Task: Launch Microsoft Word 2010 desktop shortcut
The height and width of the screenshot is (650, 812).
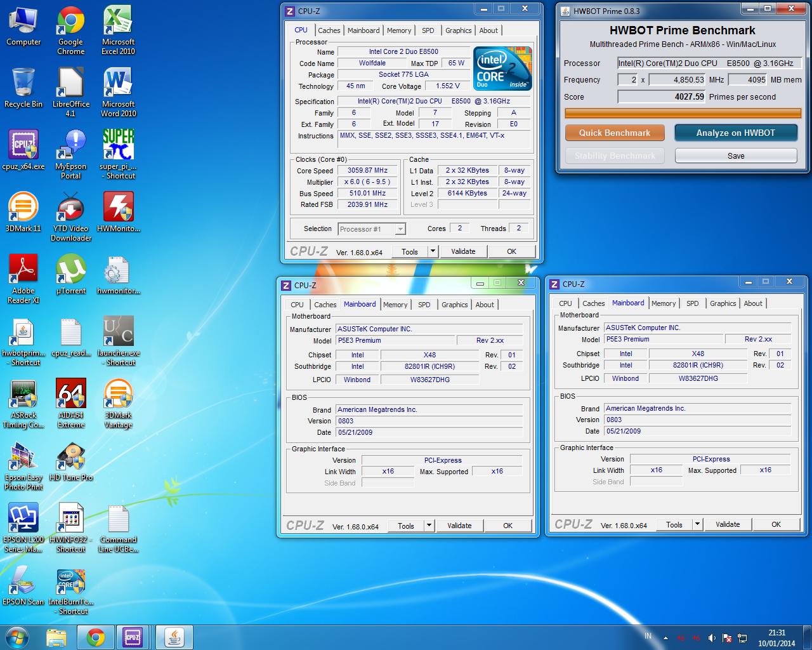Action: pyautogui.click(x=118, y=93)
